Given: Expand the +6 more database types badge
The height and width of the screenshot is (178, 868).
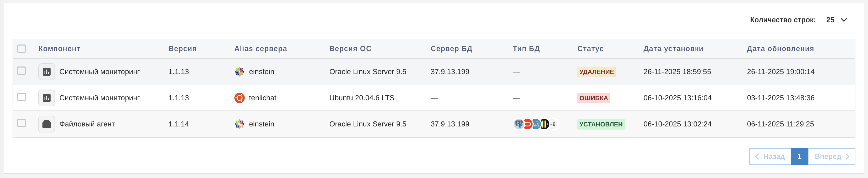Looking at the screenshot, I should [553, 124].
